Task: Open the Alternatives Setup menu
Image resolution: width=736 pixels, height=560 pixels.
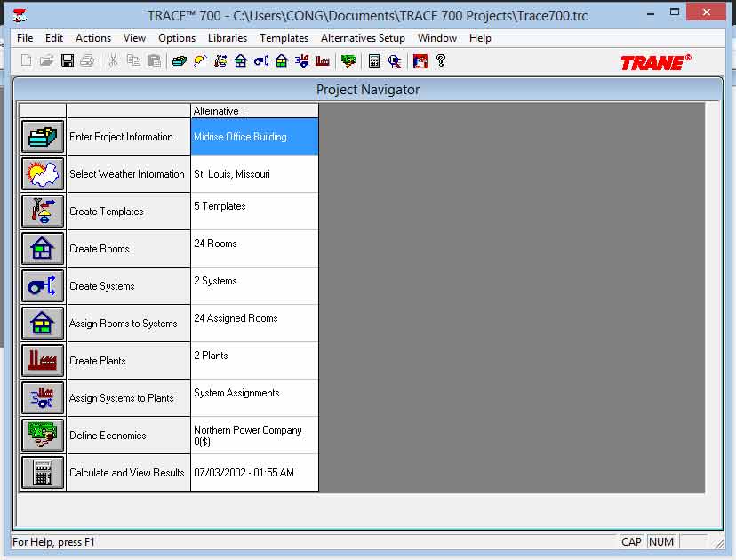Action: [x=363, y=38]
